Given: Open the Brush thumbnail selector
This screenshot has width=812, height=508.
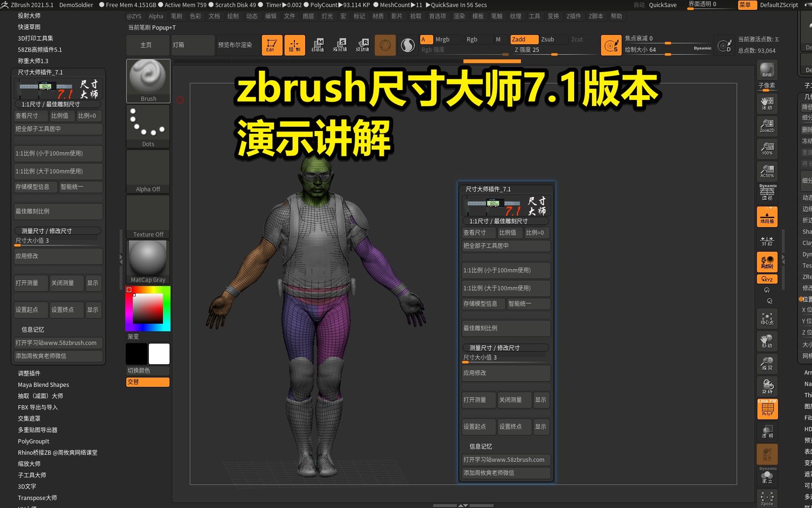Looking at the screenshot, I should coord(148,81).
